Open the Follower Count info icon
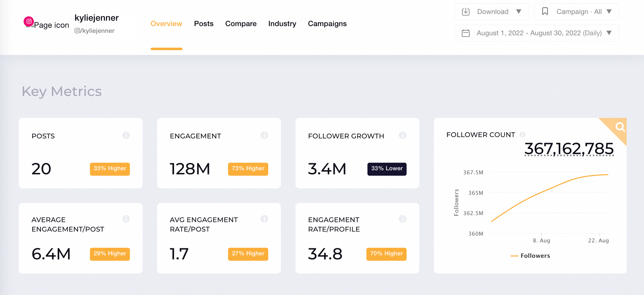 pos(522,134)
